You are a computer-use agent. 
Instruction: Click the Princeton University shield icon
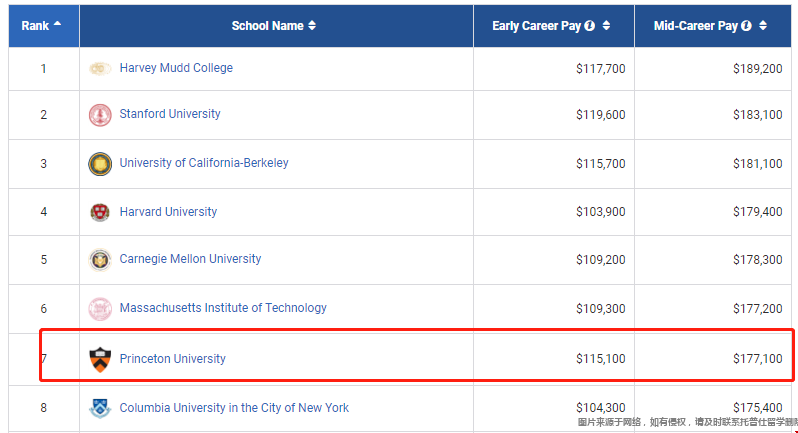coord(99,359)
